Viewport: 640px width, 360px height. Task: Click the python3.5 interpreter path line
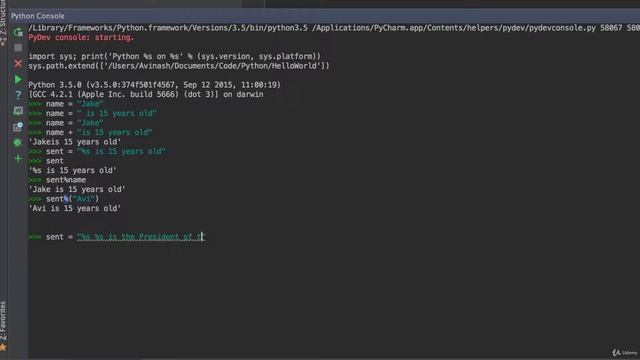pyautogui.click(x=334, y=28)
